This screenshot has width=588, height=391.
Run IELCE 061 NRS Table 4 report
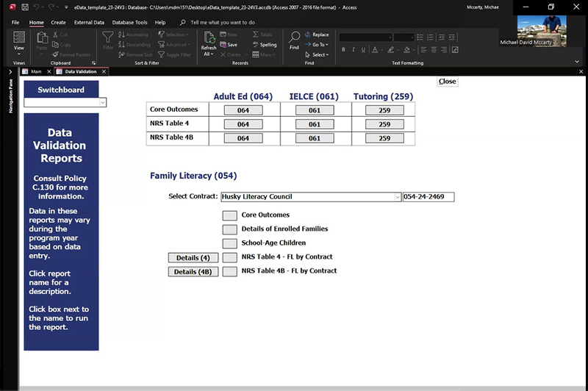[315, 124]
